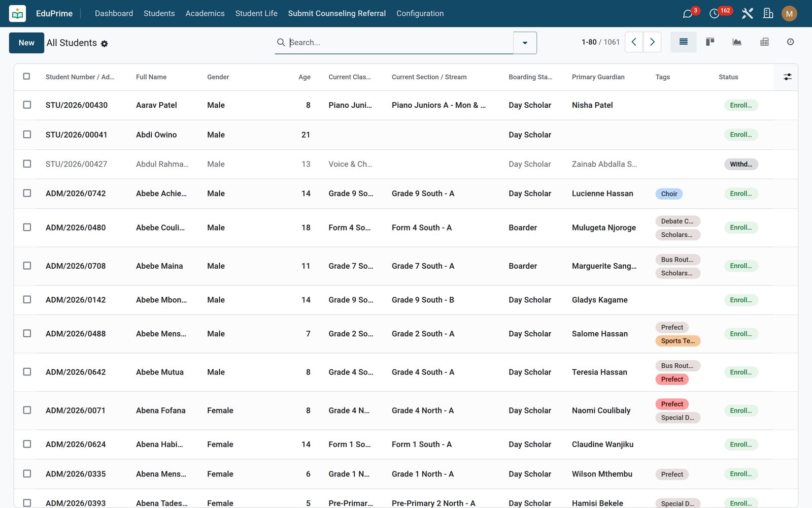
Task: Click the search magnifier icon
Action: 281,43
